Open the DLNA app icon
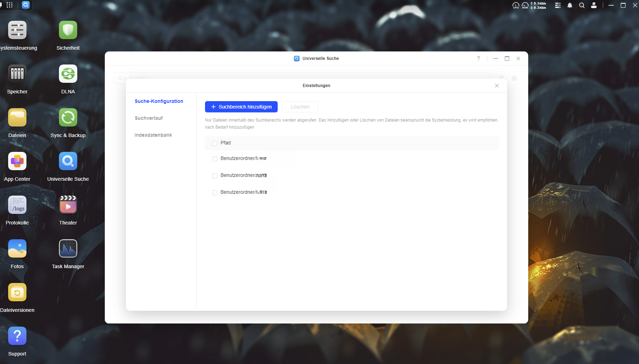Screen dimensions: 639x364 click(x=68, y=74)
